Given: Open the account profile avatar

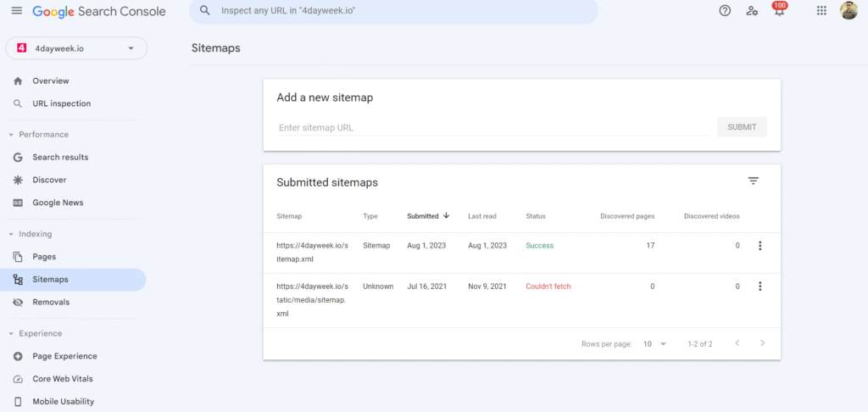Looking at the screenshot, I should tap(849, 10).
